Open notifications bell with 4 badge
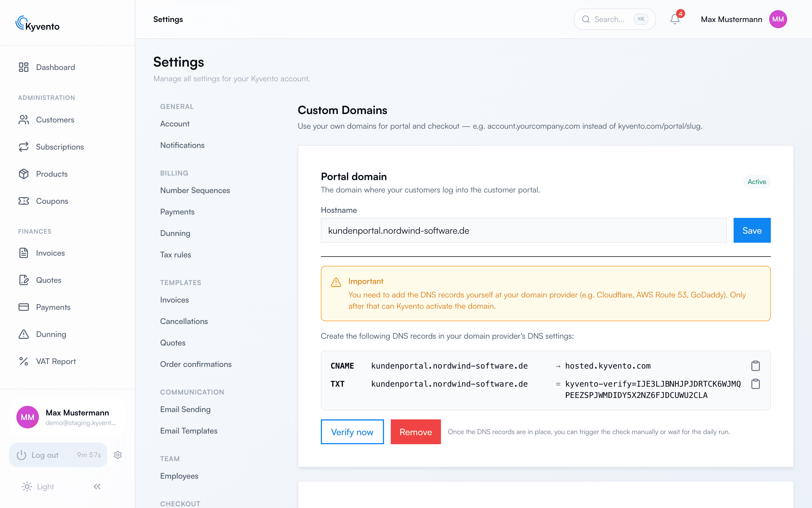The width and height of the screenshot is (812, 508). [x=676, y=19]
